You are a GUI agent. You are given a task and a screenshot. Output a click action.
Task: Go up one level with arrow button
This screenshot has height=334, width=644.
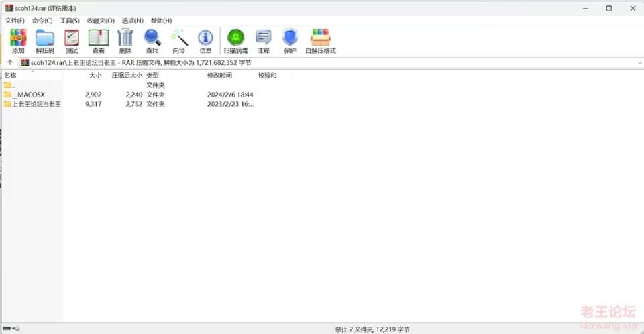point(10,63)
